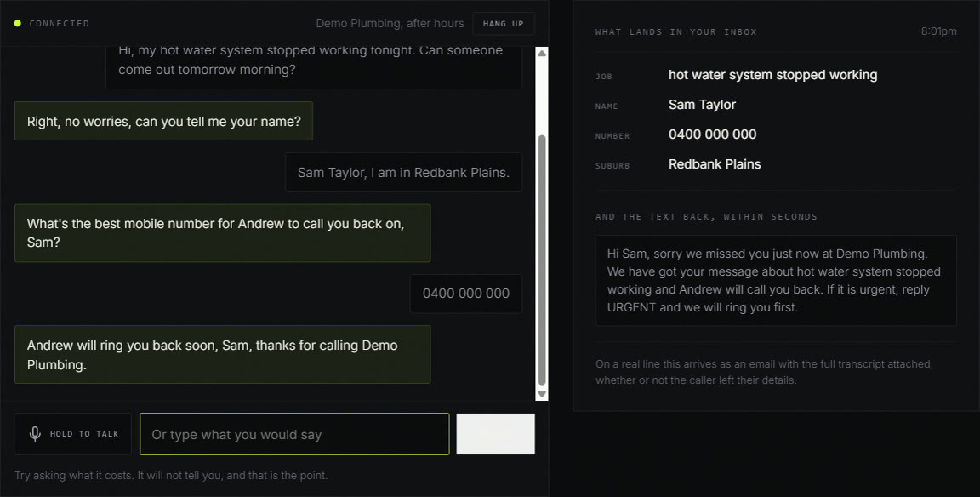Focus the 'Or type what you would say' field
The image size is (980, 497).
point(294,434)
